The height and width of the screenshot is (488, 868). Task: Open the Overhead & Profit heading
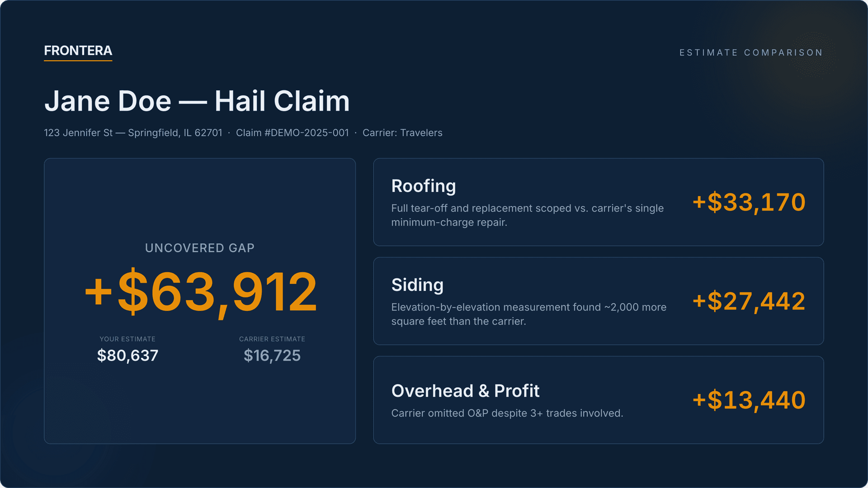465,391
